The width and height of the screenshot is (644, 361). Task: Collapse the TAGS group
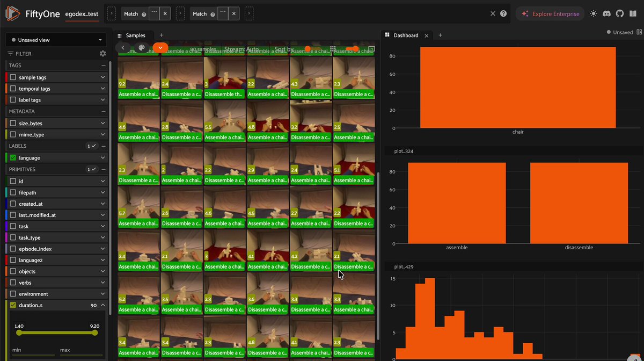(x=104, y=66)
